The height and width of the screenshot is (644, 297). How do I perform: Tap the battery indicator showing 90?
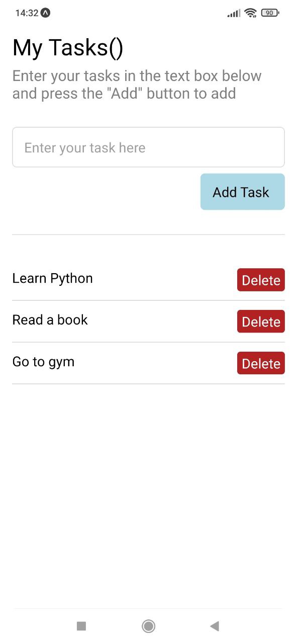click(269, 13)
